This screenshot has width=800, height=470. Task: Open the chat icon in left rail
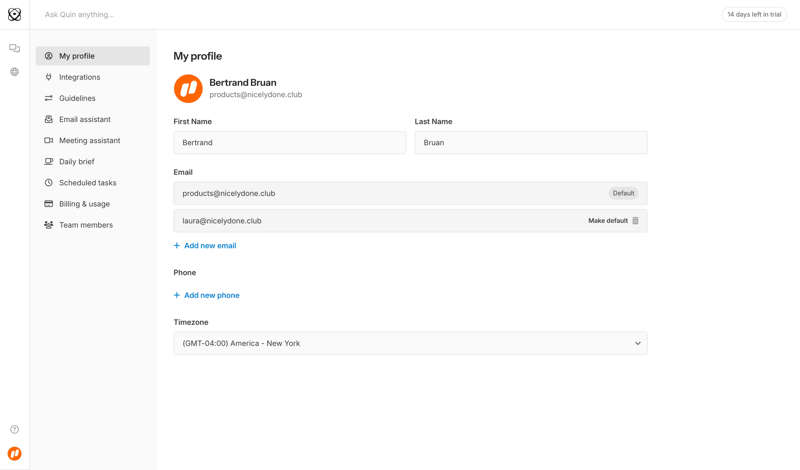coord(14,48)
